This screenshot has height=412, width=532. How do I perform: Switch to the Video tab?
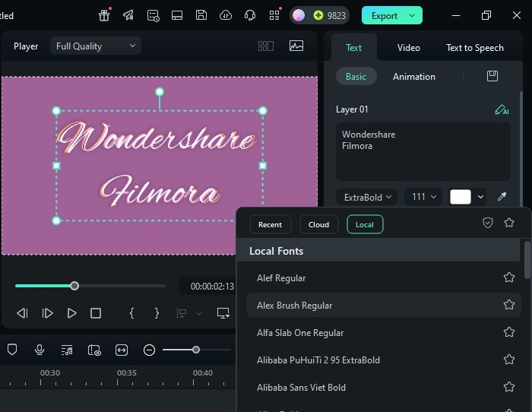(x=409, y=48)
